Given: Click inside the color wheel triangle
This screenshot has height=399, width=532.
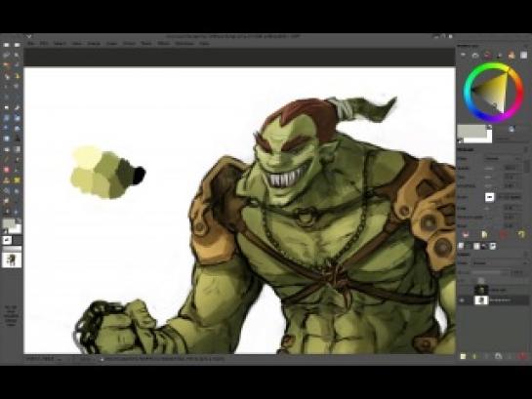Looking at the screenshot, I should [x=494, y=91].
